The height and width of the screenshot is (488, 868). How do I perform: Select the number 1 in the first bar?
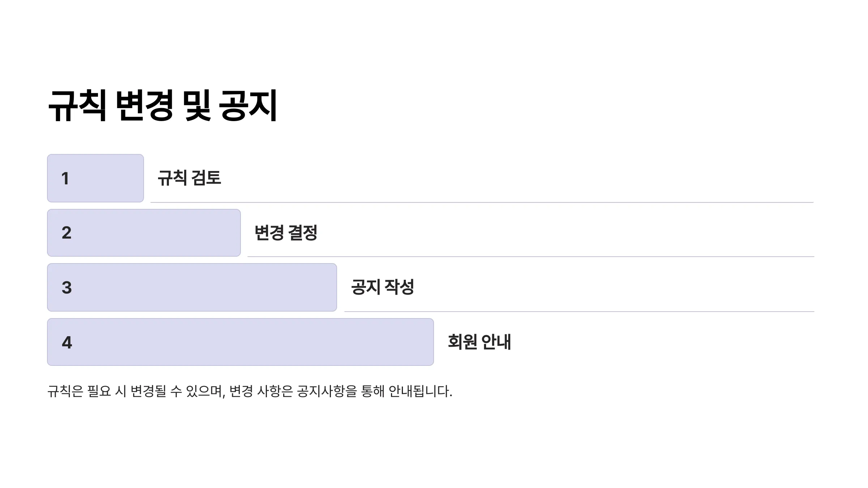click(x=65, y=179)
